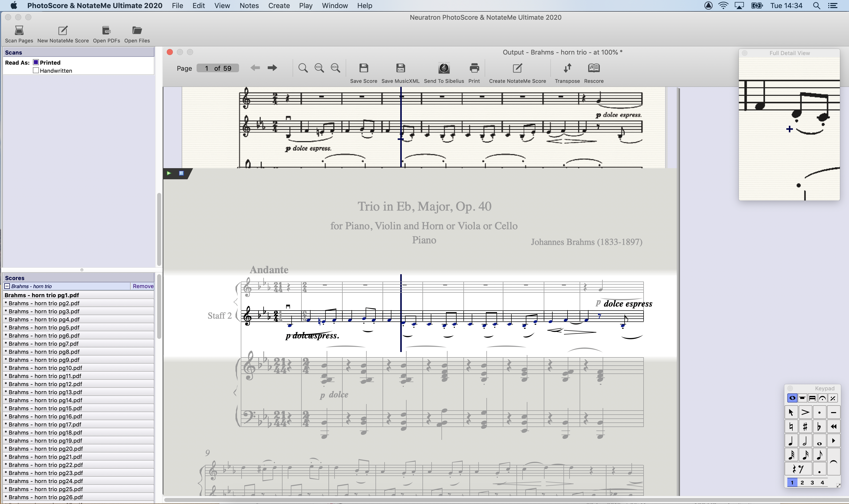Click the tie slur key on Keypad
Screen dimensions: 849x504
833,462
